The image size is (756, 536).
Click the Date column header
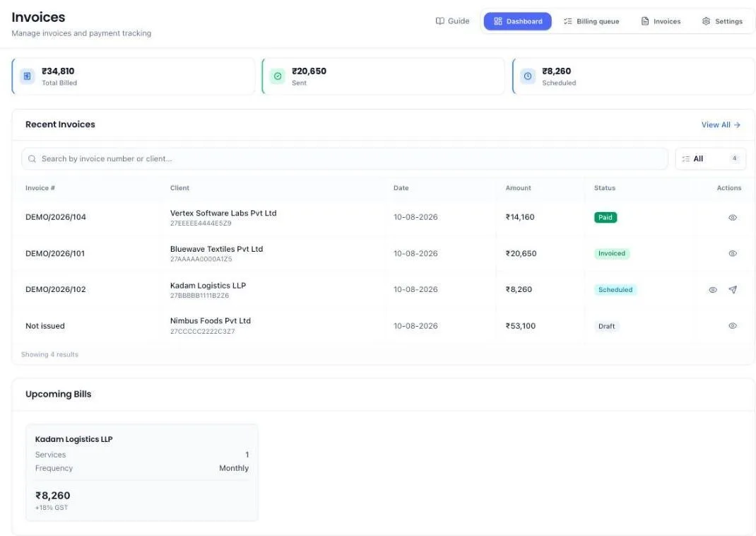401,188
